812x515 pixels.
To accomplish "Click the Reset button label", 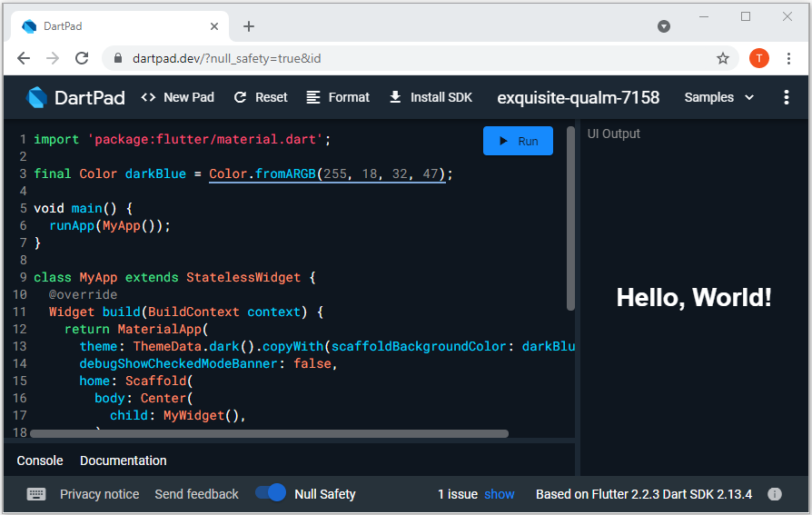I will (x=272, y=97).
